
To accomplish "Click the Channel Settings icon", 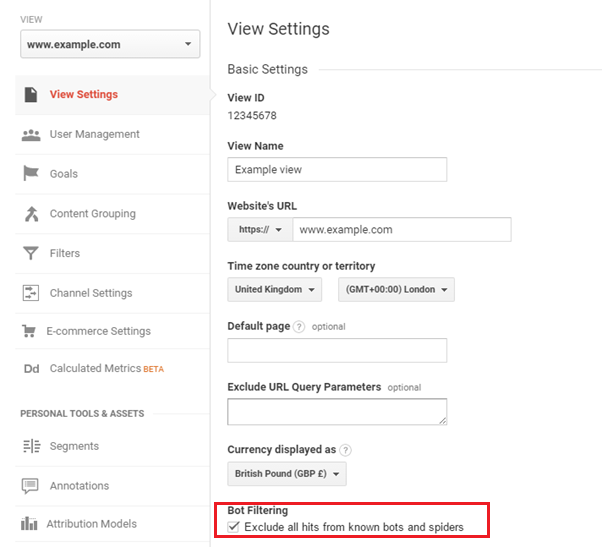I will (30, 293).
